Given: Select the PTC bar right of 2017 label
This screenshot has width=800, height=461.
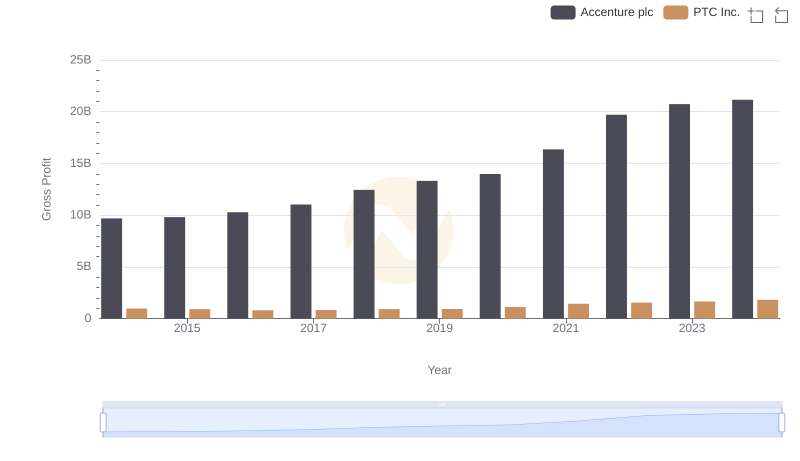Looking at the screenshot, I should click(326, 315).
